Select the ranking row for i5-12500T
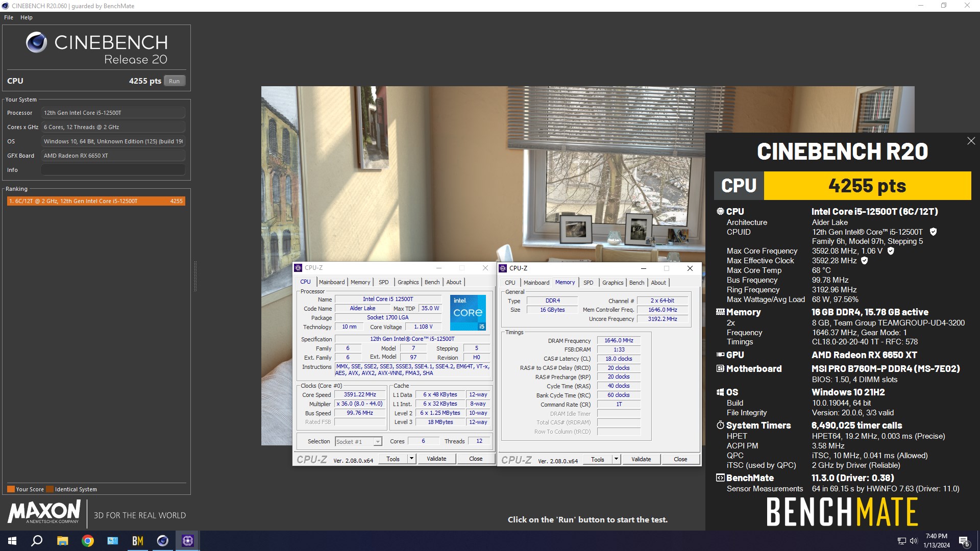 (x=96, y=201)
